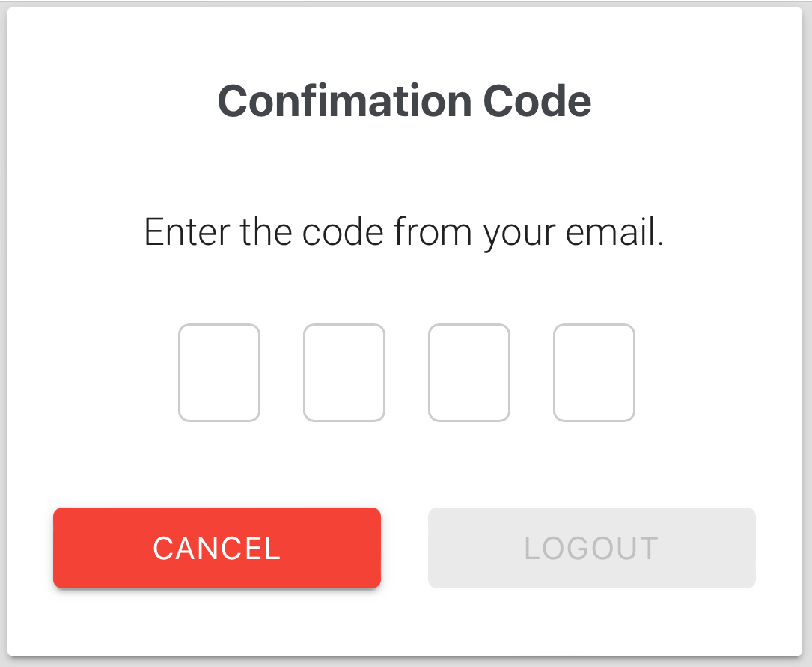Activate the first empty digit square

[219, 373]
